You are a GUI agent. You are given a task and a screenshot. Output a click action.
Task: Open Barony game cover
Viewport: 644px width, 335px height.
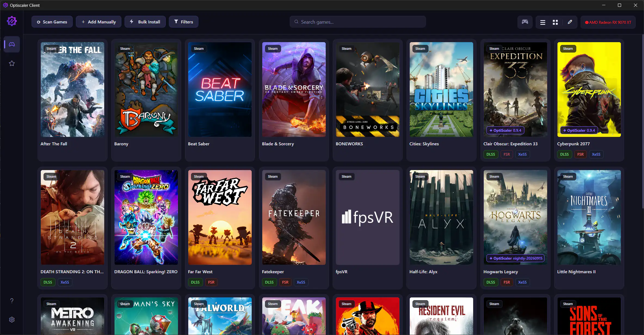tap(146, 89)
